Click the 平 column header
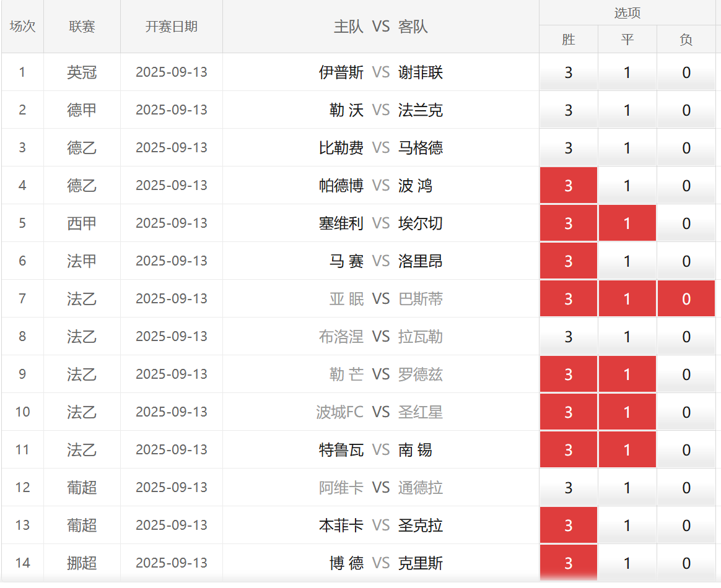 pos(627,39)
